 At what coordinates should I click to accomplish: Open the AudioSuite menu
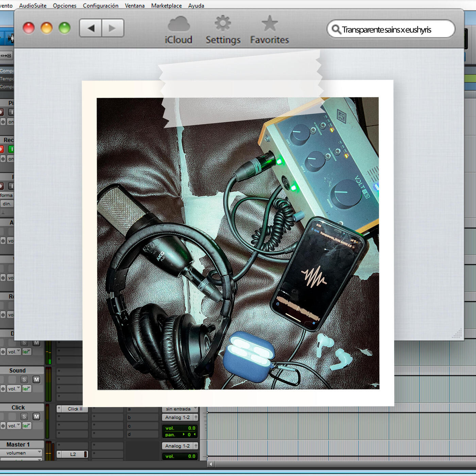(33, 5)
